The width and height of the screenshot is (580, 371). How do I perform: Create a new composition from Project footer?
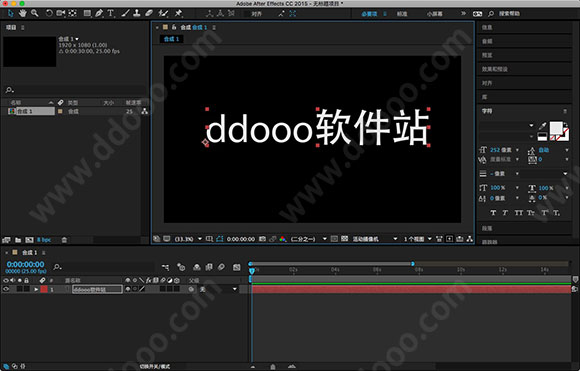(29, 240)
